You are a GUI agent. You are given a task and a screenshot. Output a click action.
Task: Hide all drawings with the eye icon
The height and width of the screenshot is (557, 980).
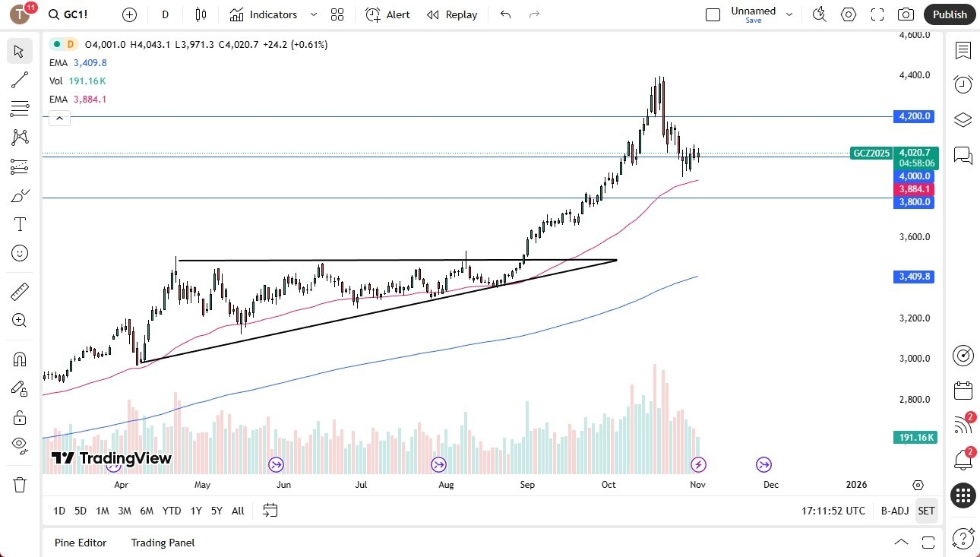(20, 445)
